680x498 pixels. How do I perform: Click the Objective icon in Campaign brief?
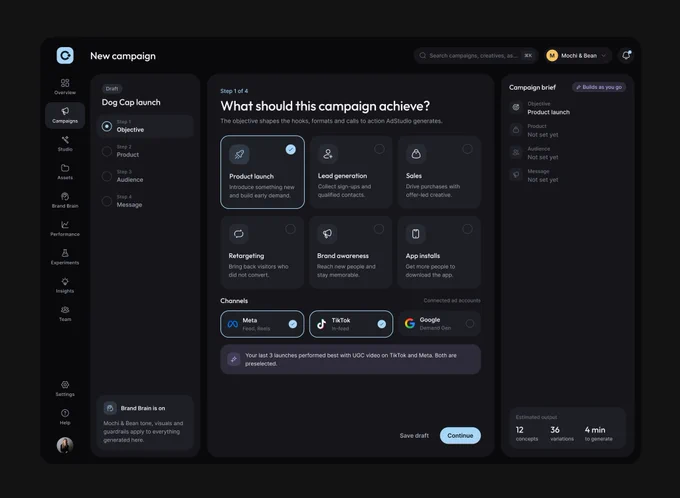(516, 107)
